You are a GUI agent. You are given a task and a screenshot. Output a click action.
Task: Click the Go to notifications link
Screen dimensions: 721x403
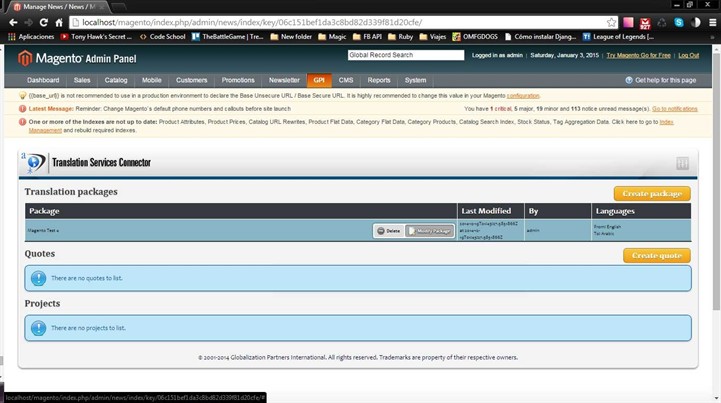pos(675,109)
